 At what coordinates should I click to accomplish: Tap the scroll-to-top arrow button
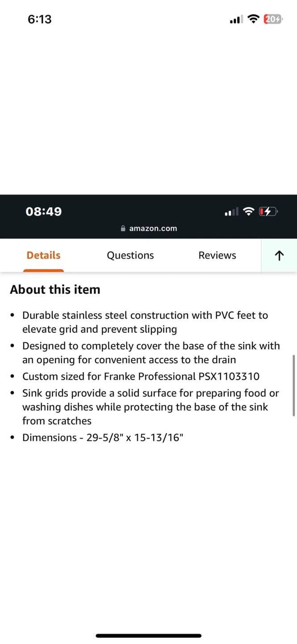[x=279, y=255]
